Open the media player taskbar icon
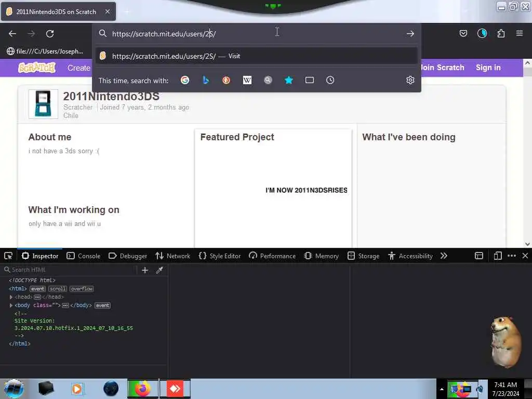This screenshot has width=532, height=399. (x=77, y=389)
